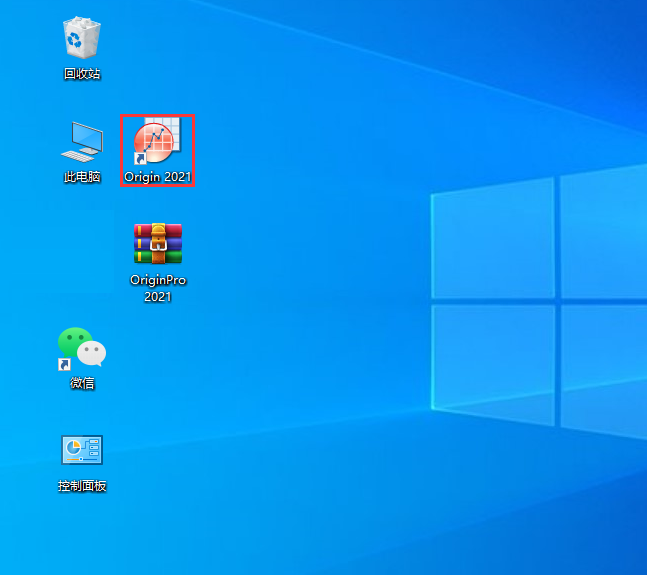Click the WeChat (微信) shortcut icon
Viewport: 647px width, 575px height.
(82, 348)
